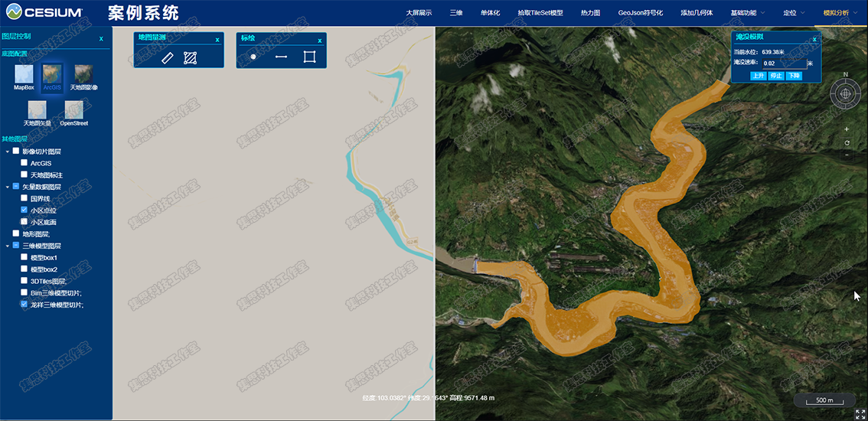Viewport: 868px width, 421px height.
Task: Collapse the 影像切片图层 tree node
Action: pyautogui.click(x=7, y=151)
